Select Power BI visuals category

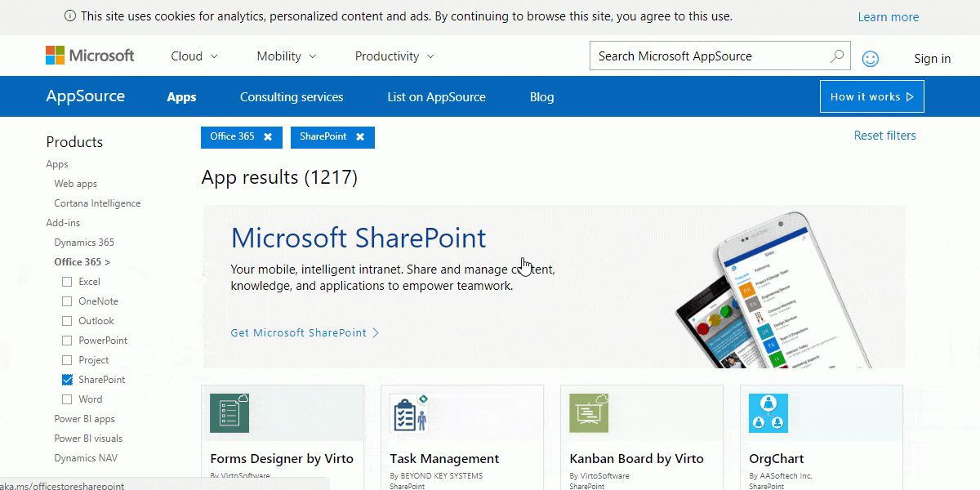pyautogui.click(x=88, y=439)
